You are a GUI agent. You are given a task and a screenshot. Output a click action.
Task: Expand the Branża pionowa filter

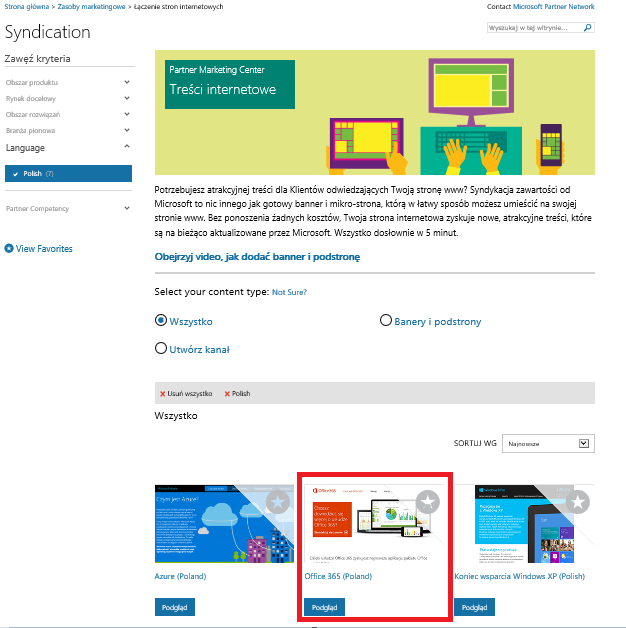tap(68, 131)
